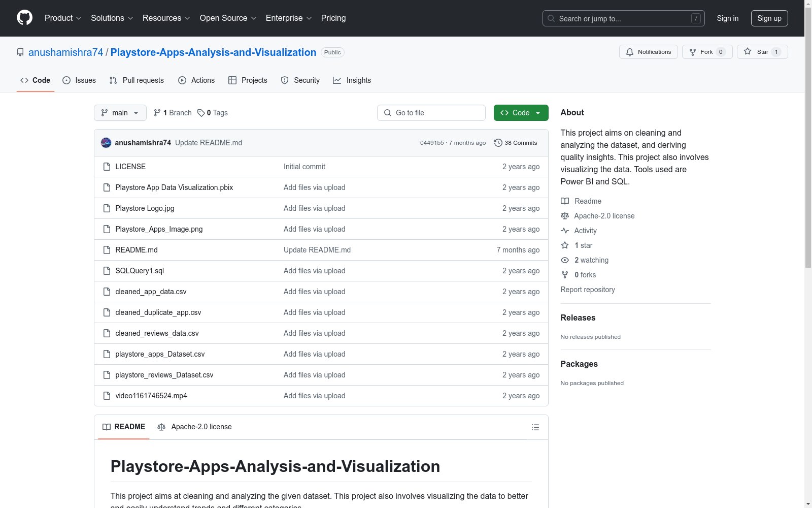
Task: Click the file icon beside cleaned_app_data.csv
Action: pyautogui.click(x=107, y=292)
